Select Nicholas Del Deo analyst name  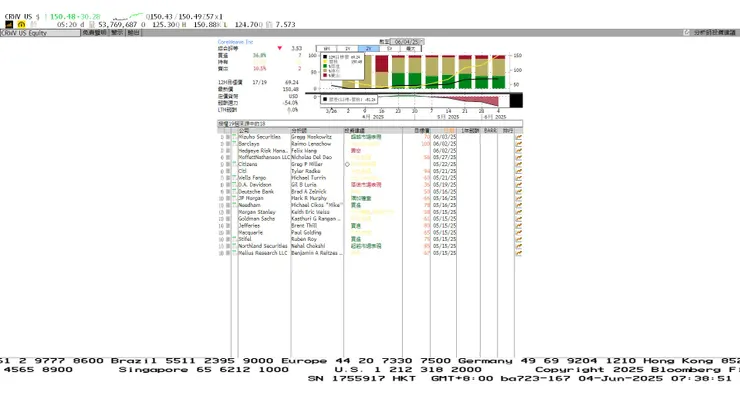(311, 157)
